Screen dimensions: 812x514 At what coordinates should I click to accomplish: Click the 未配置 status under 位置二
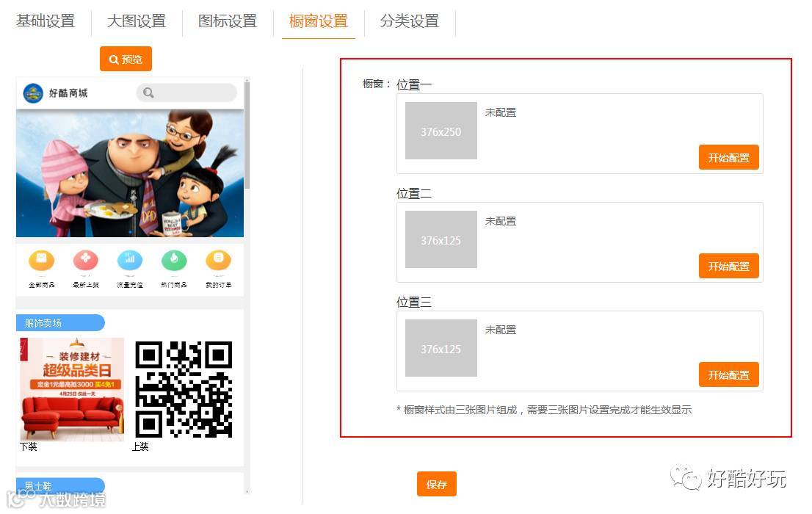pyautogui.click(x=500, y=221)
